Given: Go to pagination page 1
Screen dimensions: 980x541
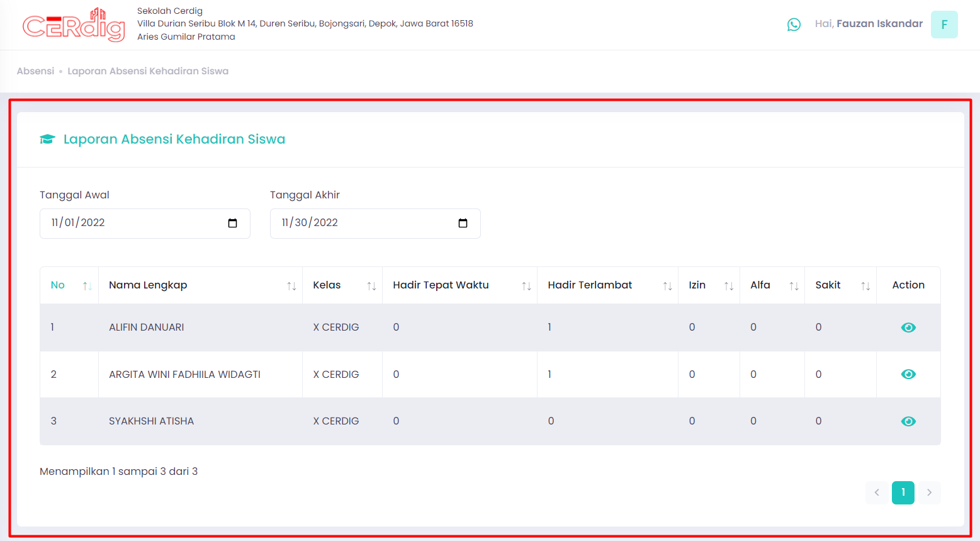Looking at the screenshot, I should point(903,493).
